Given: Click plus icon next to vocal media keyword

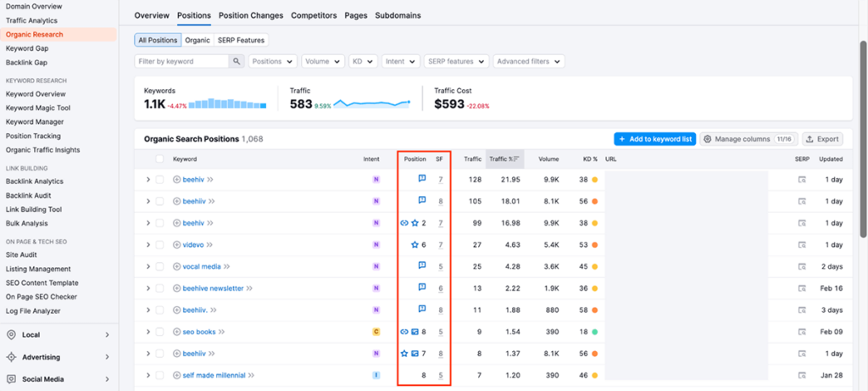Looking at the screenshot, I should click(x=177, y=266).
